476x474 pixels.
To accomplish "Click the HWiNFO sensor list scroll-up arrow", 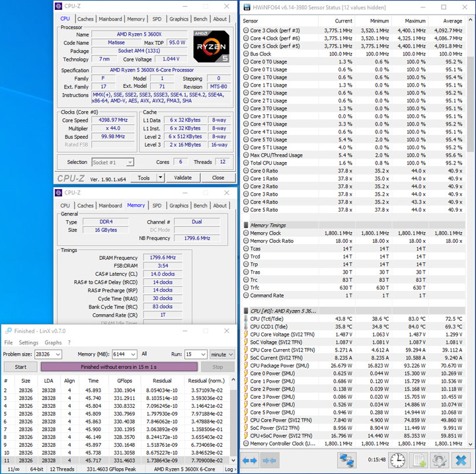I will click(470, 20).
